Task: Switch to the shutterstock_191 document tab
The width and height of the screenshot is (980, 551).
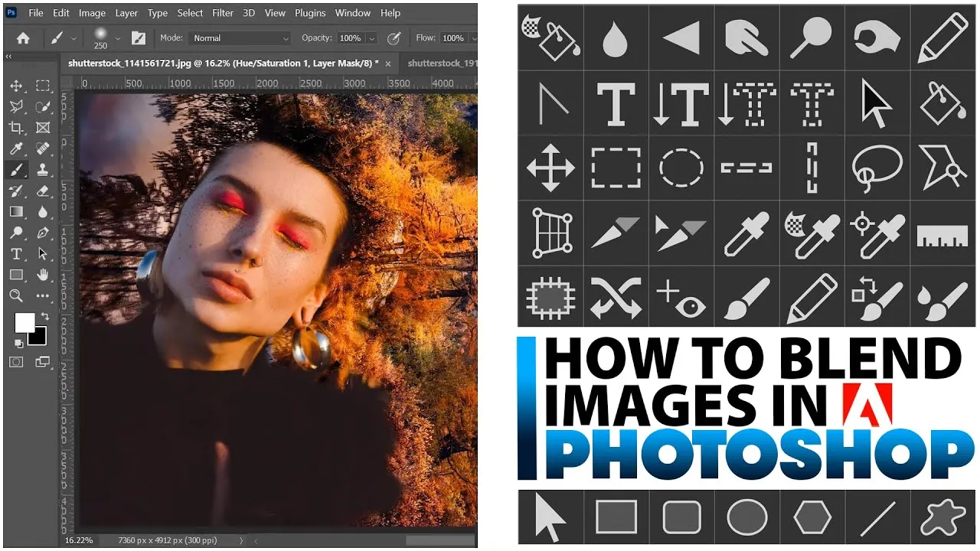Action: (x=443, y=64)
